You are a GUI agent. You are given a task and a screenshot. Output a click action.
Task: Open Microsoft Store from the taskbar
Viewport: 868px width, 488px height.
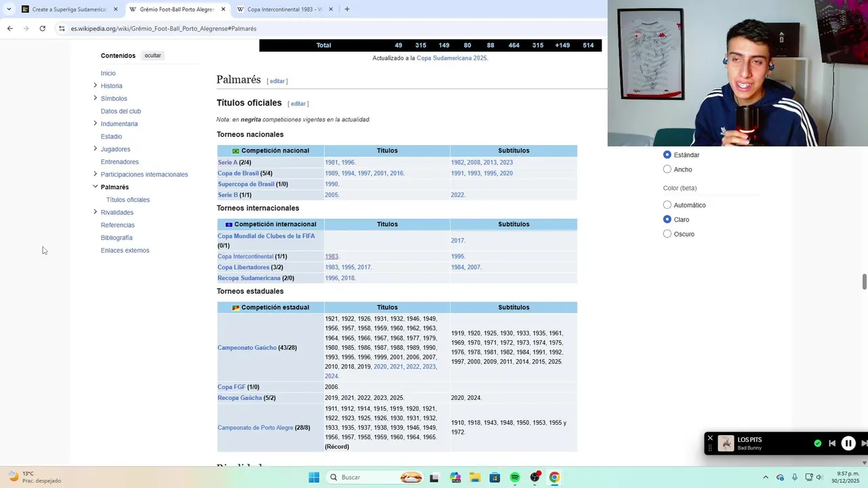[x=495, y=477]
